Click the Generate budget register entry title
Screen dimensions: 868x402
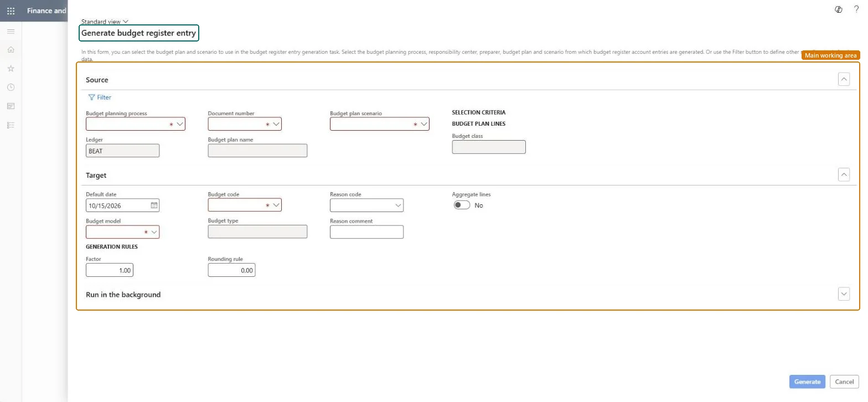pos(138,33)
